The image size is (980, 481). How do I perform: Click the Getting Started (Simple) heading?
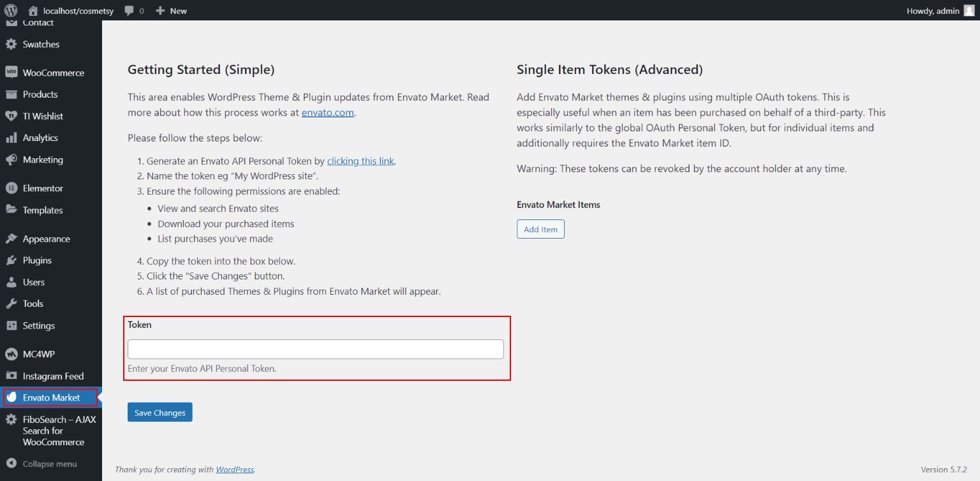pyautogui.click(x=201, y=70)
